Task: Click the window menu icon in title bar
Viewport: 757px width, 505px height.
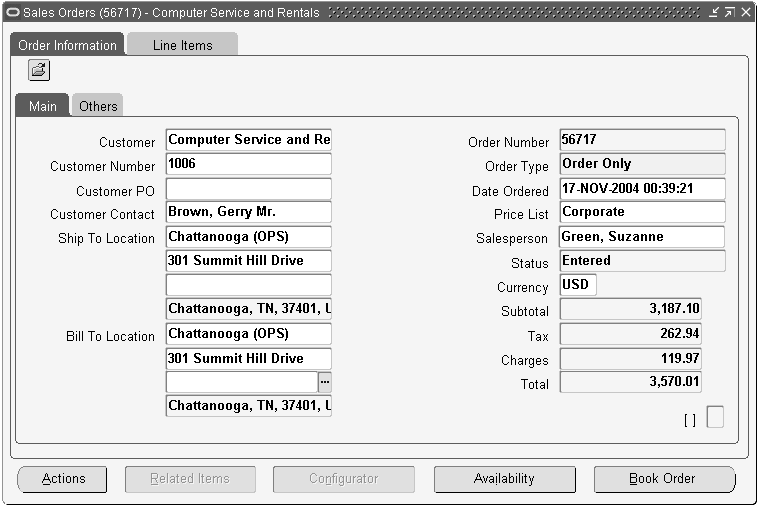Action: click(x=12, y=12)
